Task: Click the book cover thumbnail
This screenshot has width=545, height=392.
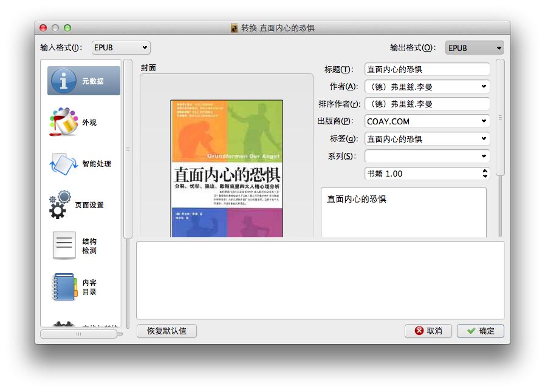Action: (227, 169)
